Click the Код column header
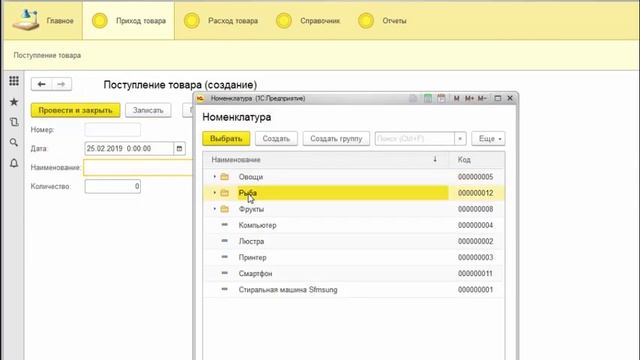This screenshot has height=360, width=640. pyautogui.click(x=476, y=160)
